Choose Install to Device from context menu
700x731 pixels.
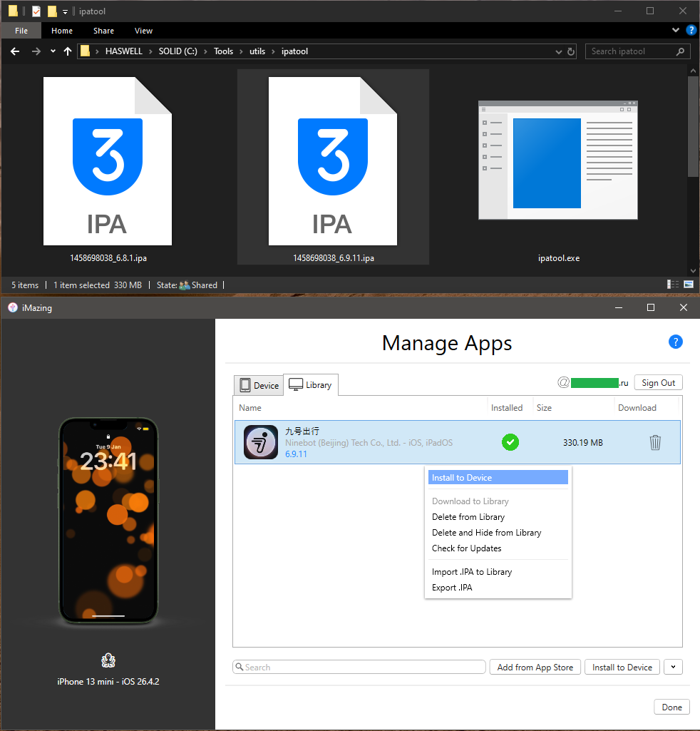pos(498,477)
